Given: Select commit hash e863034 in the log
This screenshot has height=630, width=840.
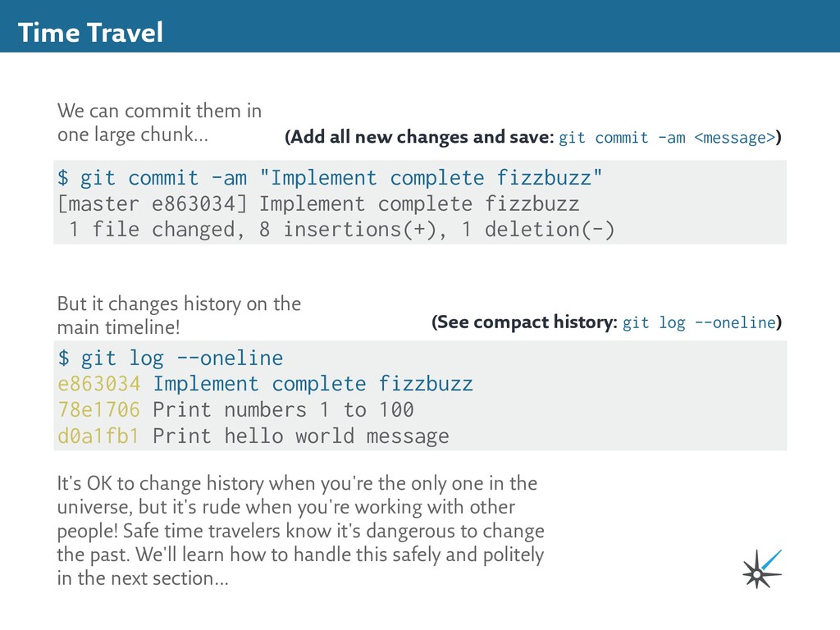Looking at the screenshot, I should point(99,384).
